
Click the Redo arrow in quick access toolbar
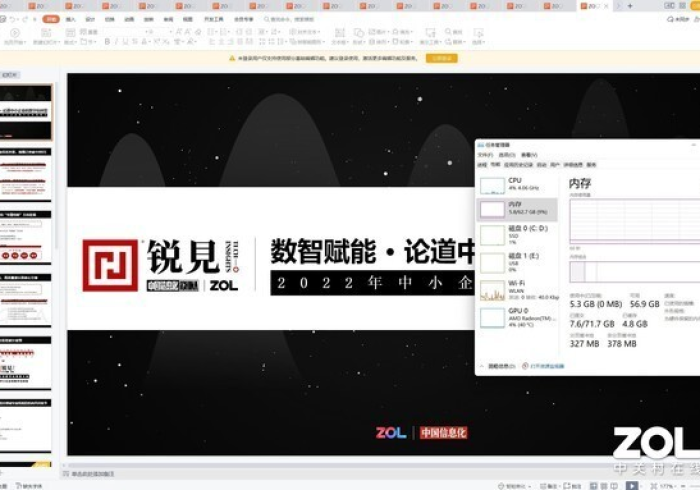[x=25, y=19]
